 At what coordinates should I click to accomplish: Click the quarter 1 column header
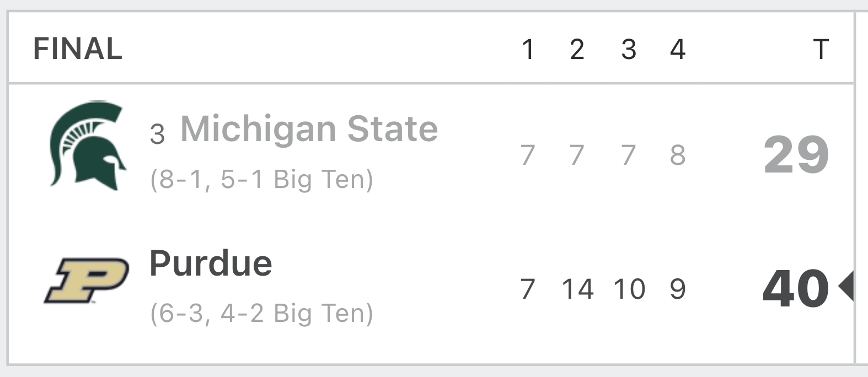528,49
